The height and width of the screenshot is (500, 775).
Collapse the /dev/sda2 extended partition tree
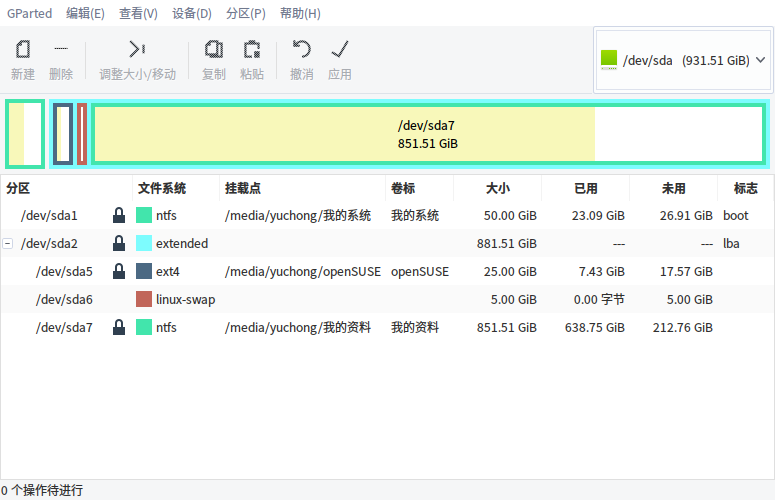tap(7, 244)
